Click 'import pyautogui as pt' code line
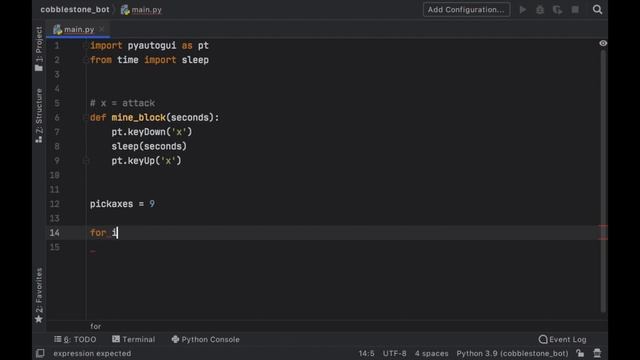Viewport: 640px width, 360px height. (149, 46)
